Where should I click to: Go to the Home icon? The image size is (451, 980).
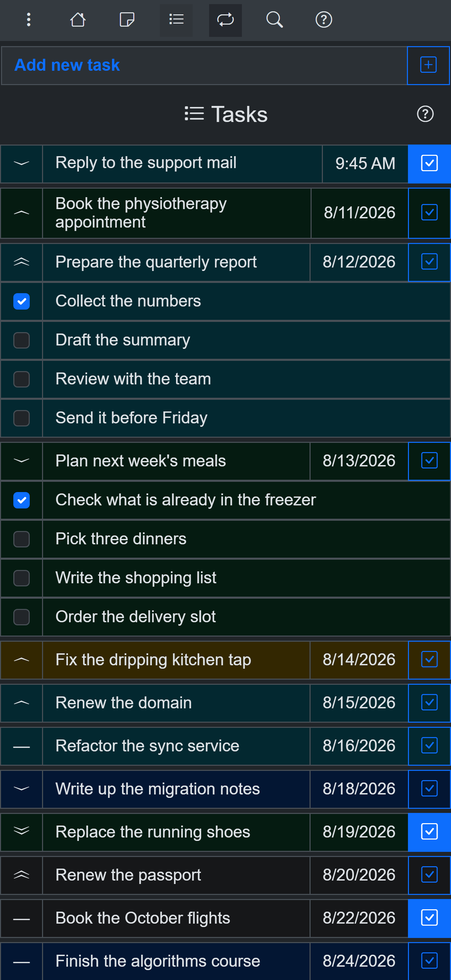tap(78, 20)
